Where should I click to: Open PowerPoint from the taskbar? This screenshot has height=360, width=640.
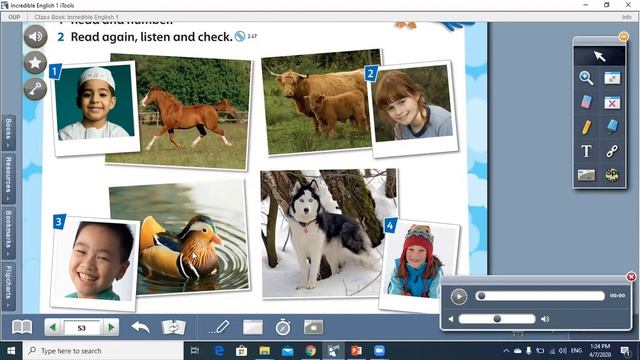[356, 351]
